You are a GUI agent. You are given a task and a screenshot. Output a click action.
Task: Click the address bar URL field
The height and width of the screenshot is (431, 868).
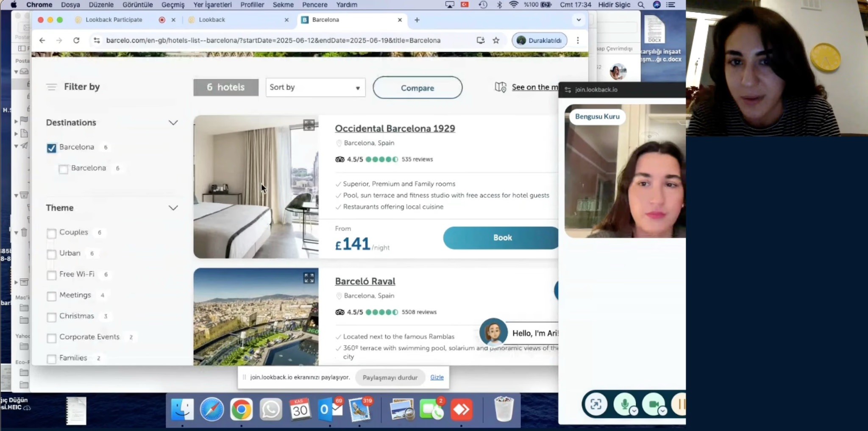tap(273, 40)
